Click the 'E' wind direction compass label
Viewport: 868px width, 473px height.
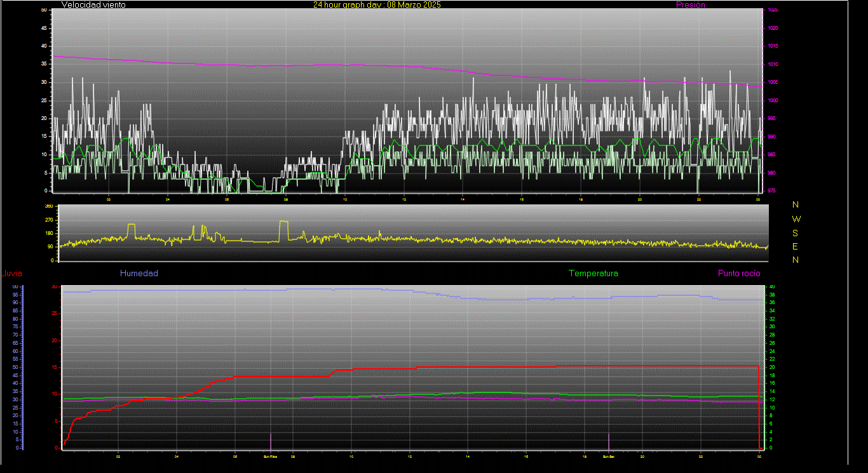(x=796, y=246)
